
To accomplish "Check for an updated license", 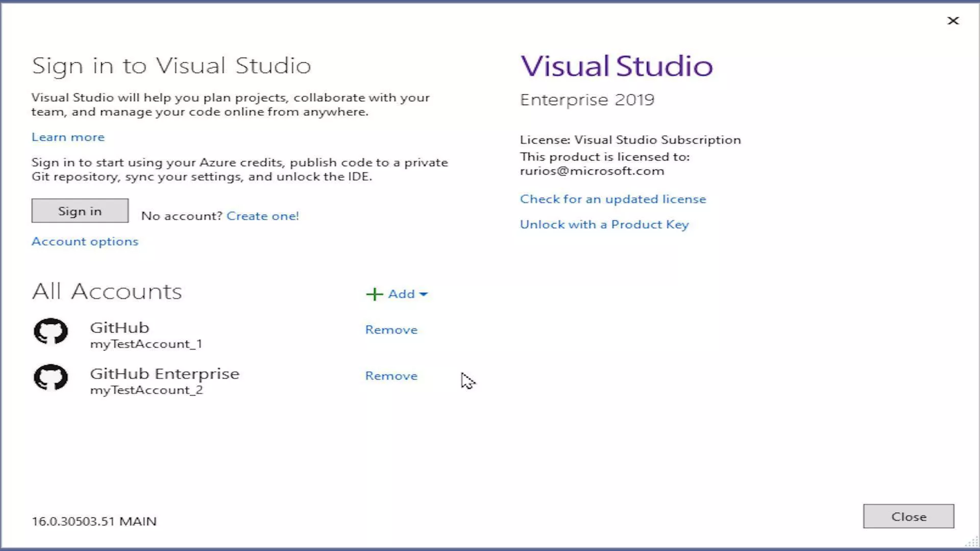I will click(612, 199).
